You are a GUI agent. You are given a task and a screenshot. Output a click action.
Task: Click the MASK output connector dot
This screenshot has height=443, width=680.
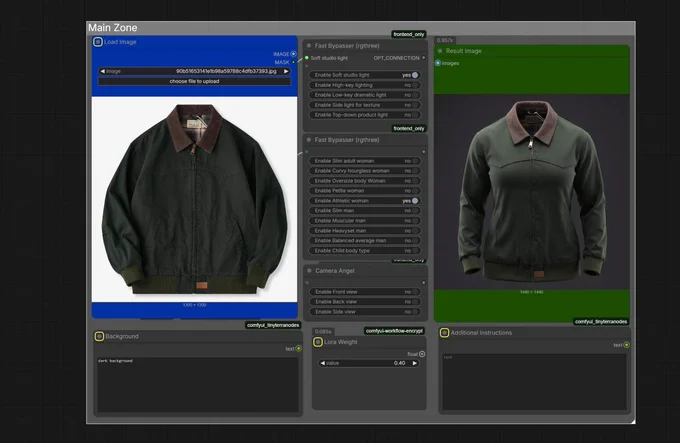pos(294,62)
